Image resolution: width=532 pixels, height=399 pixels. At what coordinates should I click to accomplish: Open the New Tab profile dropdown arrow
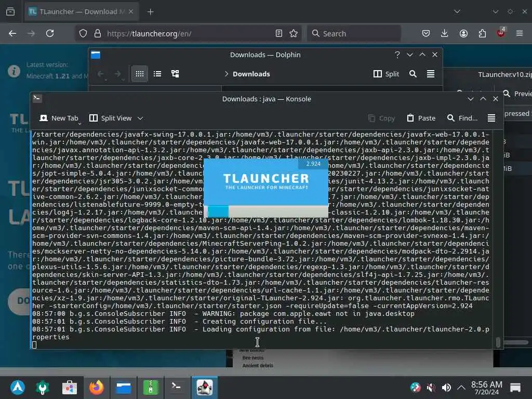click(79, 124)
